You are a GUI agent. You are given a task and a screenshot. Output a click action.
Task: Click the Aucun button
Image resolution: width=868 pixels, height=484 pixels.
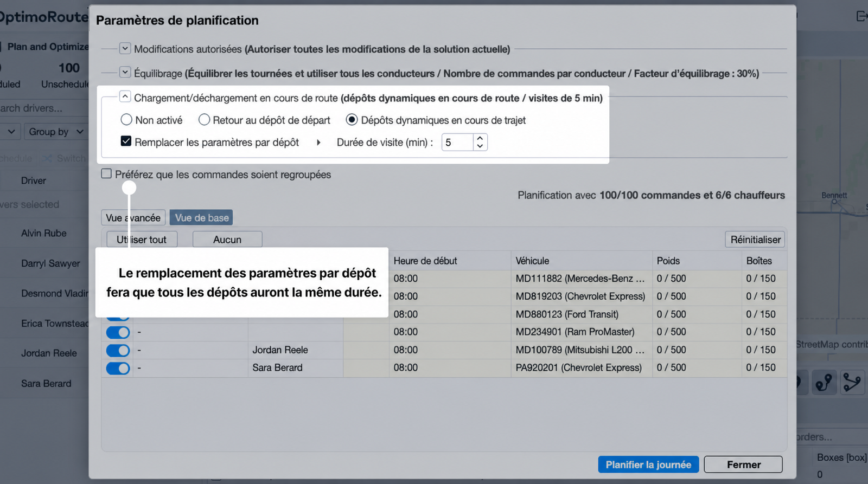coord(227,240)
